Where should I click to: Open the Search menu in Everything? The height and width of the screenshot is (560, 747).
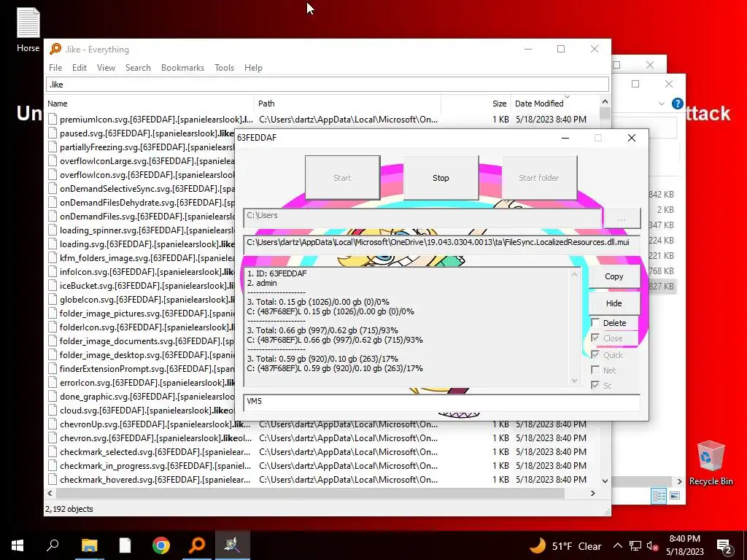[138, 68]
